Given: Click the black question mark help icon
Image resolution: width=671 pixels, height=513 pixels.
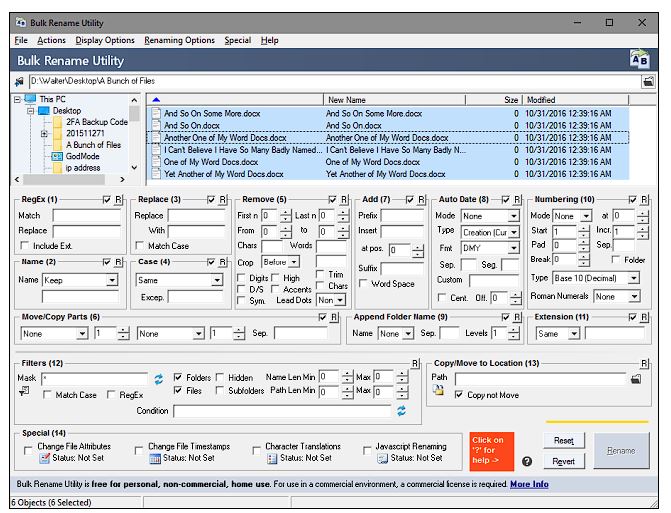Looking at the screenshot, I should [527, 461].
